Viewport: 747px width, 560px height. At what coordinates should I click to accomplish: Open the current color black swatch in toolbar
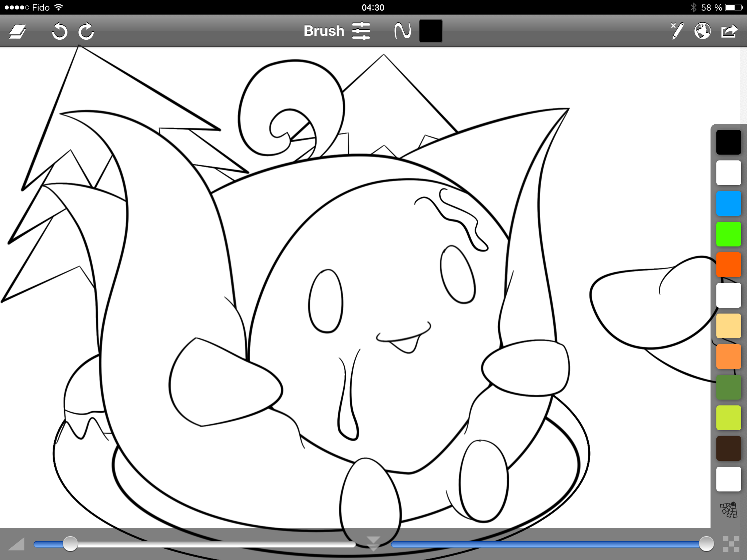(x=431, y=31)
